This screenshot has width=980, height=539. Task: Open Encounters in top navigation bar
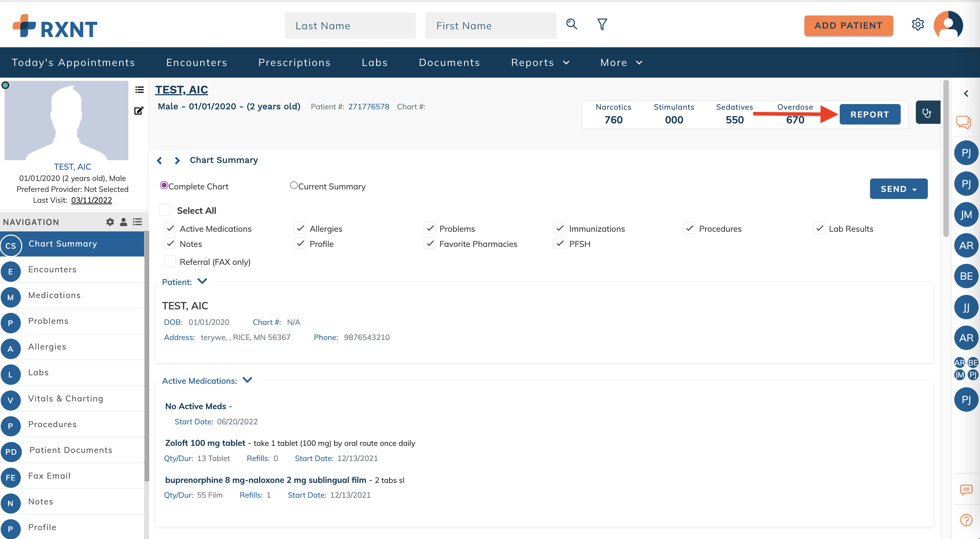click(197, 62)
